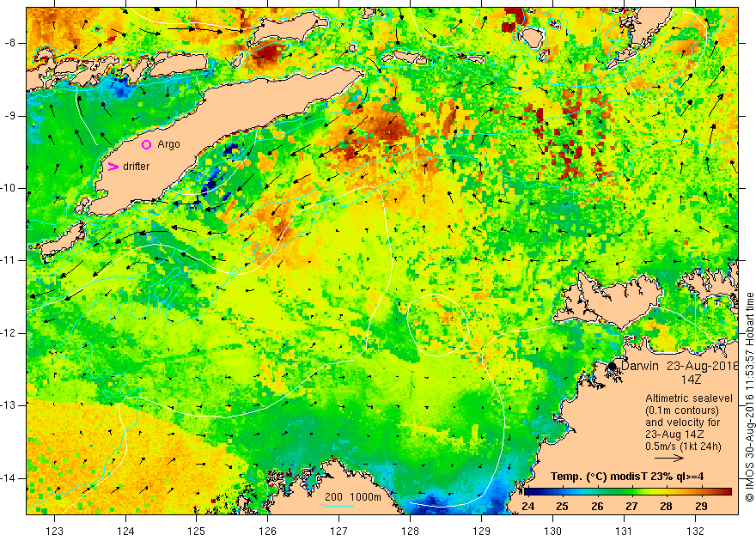Click longitude axis label 129
The width and height of the screenshot is (756, 541).
(481, 532)
